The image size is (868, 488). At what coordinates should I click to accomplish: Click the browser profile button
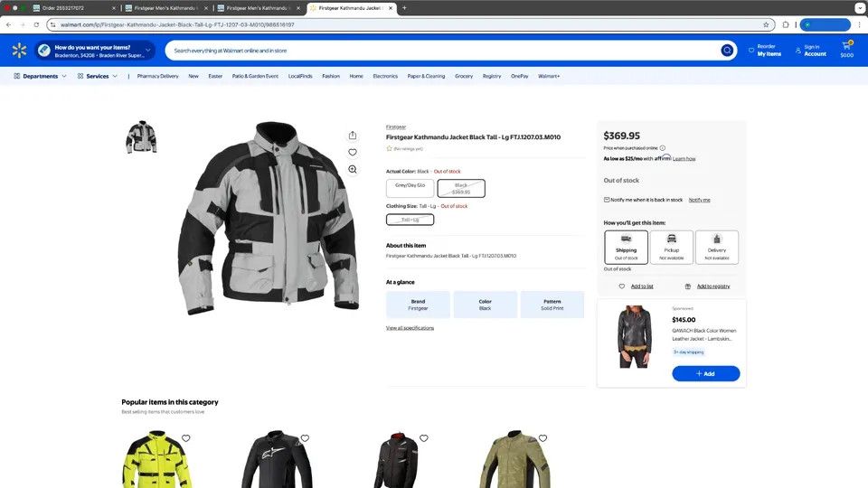tap(825, 25)
